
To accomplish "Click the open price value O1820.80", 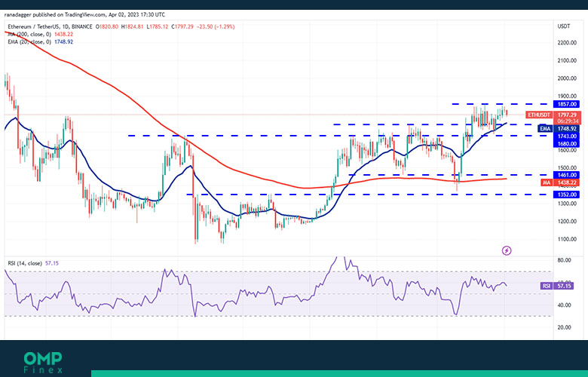I will pyautogui.click(x=107, y=26).
